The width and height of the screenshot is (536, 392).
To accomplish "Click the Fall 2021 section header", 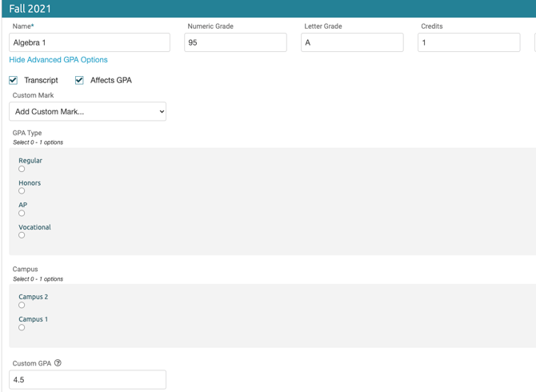I will [x=32, y=8].
